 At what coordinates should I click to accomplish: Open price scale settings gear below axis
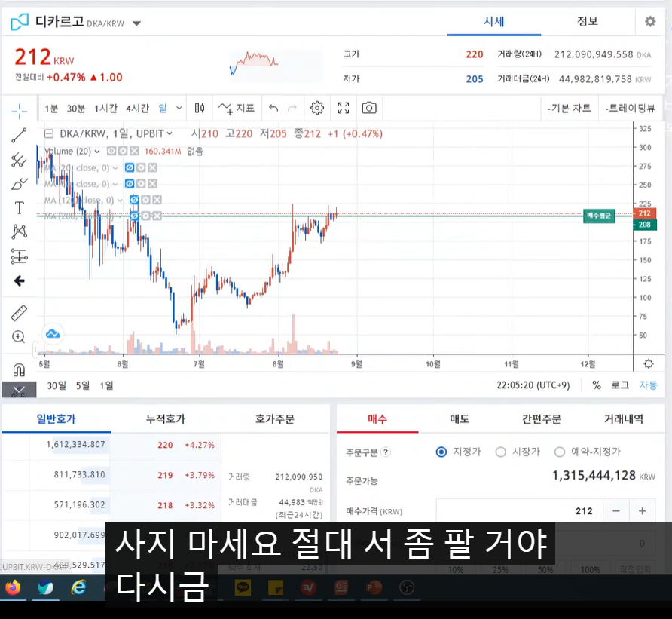(x=649, y=363)
